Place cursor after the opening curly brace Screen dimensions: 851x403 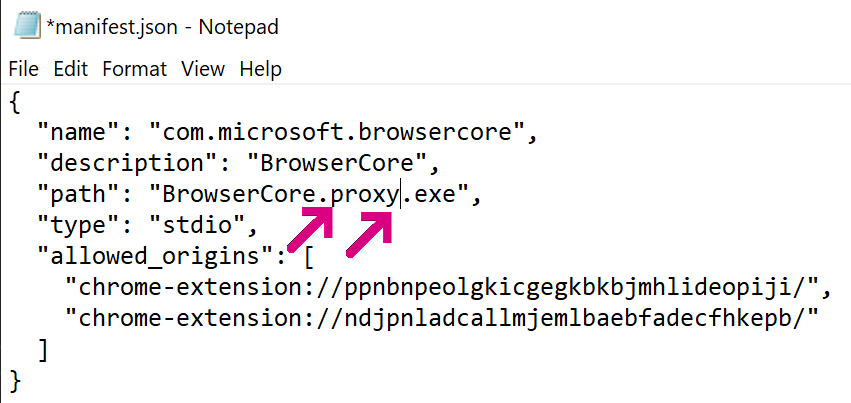click(22, 100)
